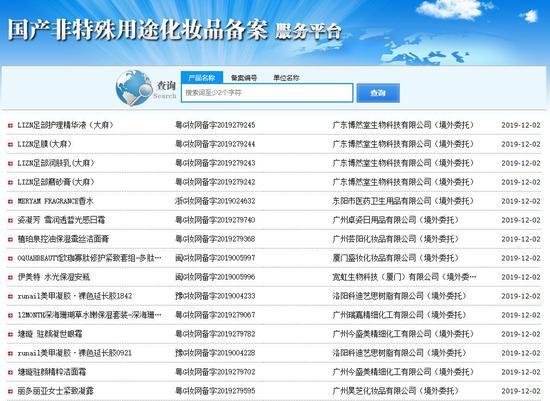Click red bullet icon beside 姿凝芳 日霜 row
The width and height of the screenshot is (550, 401).
pyautogui.click(x=11, y=220)
